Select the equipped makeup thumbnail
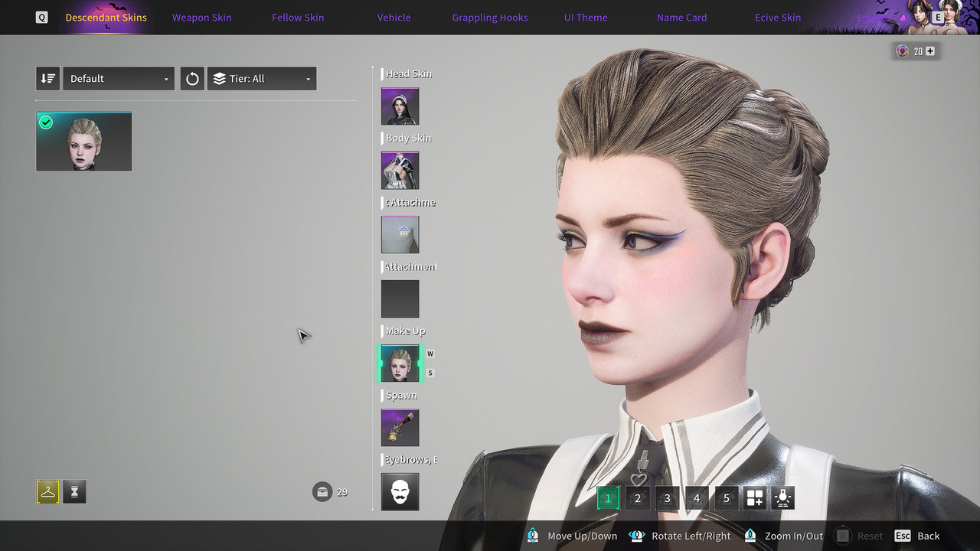Viewport: 980px width, 551px height. (x=83, y=142)
